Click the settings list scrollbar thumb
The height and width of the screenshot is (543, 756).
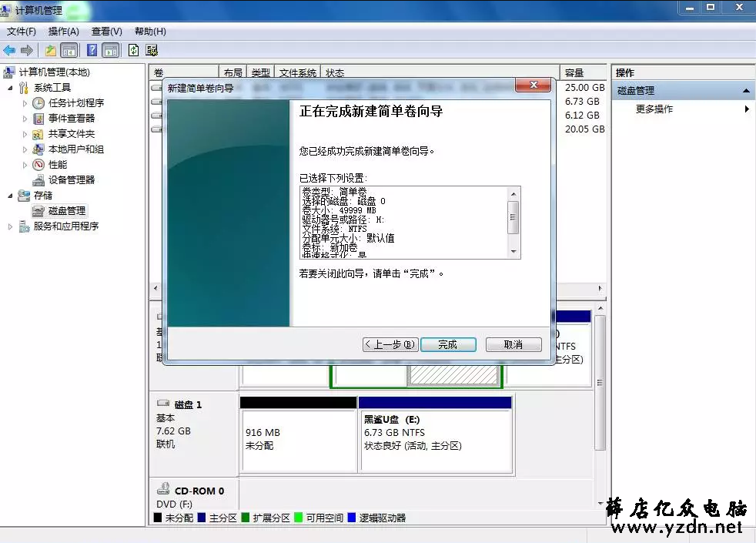click(x=513, y=218)
